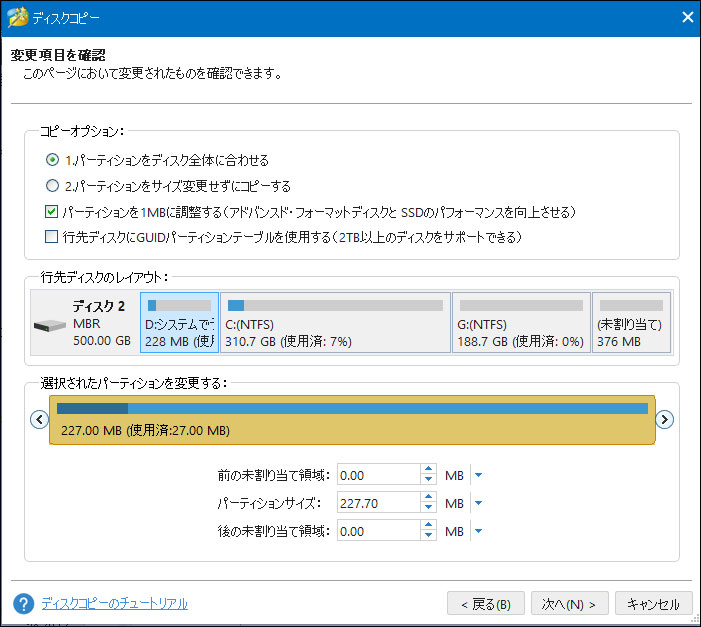Click the Back (戻る) button
Image resolution: width=701 pixels, height=627 pixels.
pos(485,604)
